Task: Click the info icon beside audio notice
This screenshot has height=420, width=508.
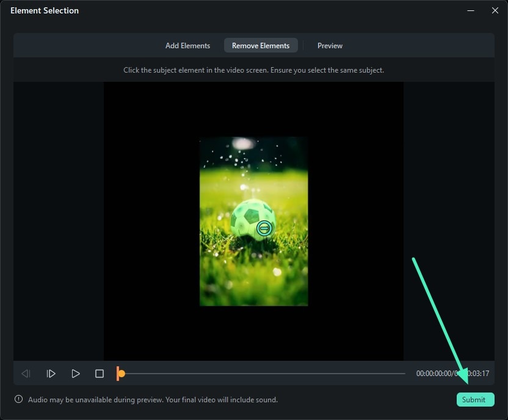Action: [x=18, y=399]
